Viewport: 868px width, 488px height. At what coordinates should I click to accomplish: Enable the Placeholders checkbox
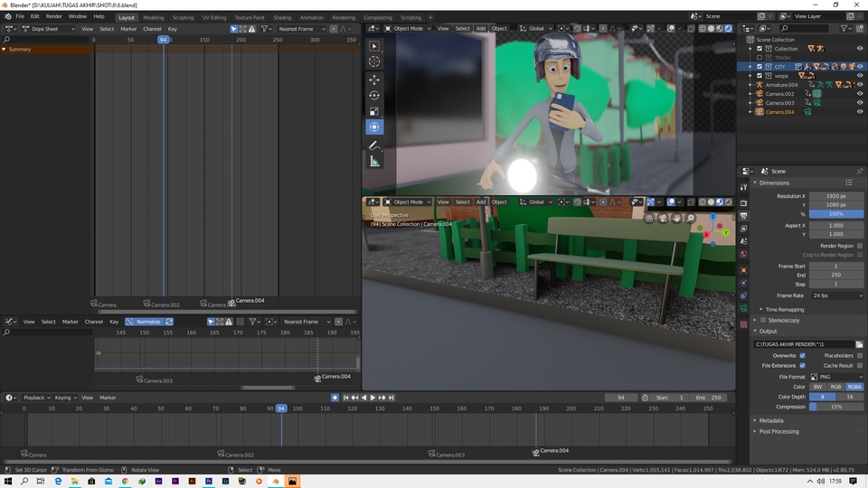click(860, 356)
